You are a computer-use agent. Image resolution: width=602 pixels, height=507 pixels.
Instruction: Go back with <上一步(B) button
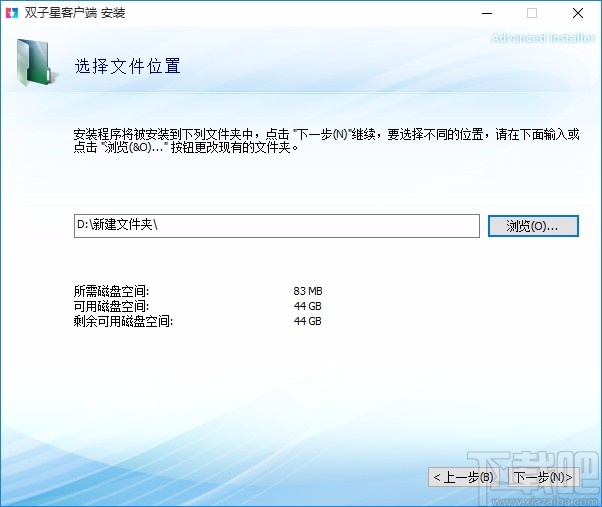[x=463, y=477]
